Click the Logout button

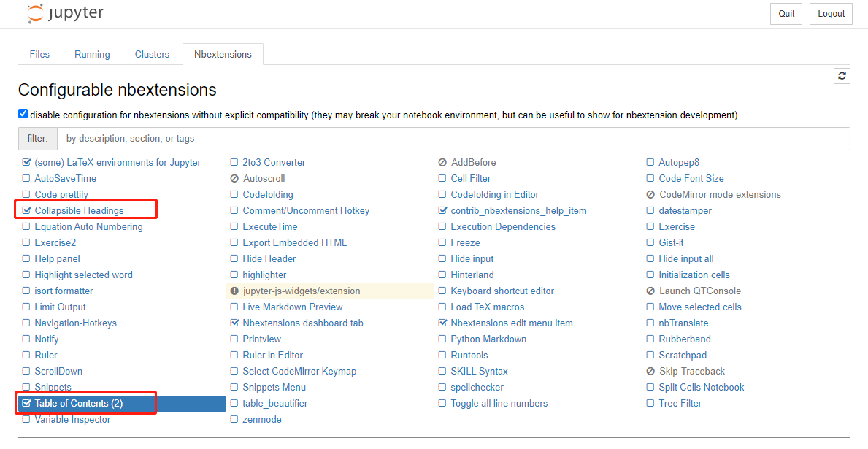click(831, 14)
